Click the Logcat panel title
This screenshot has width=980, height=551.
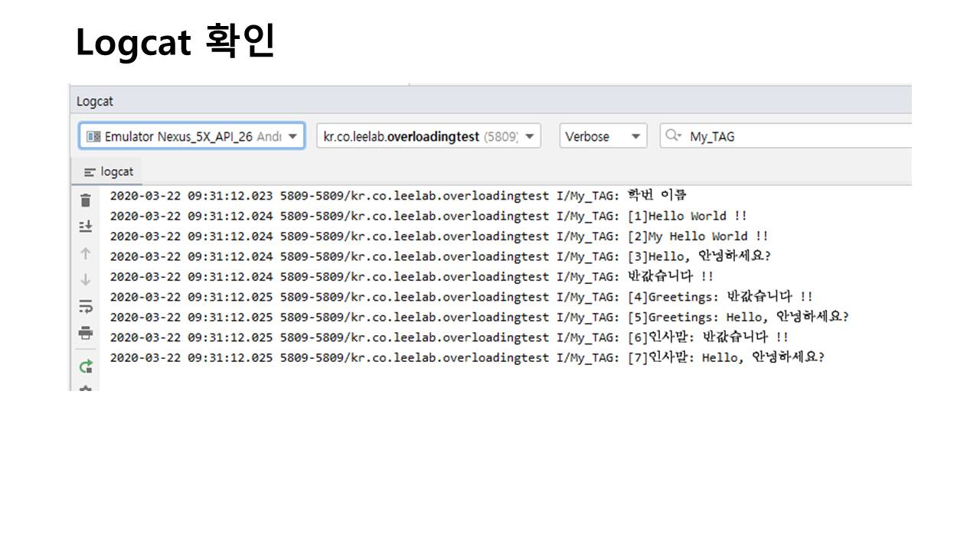(x=95, y=102)
